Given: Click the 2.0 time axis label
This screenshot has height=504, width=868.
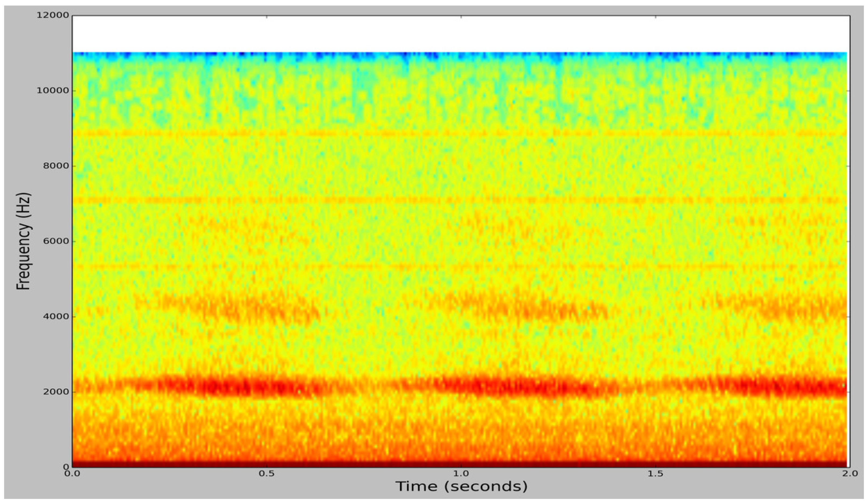Looking at the screenshot, I should [x=850, y=473].
